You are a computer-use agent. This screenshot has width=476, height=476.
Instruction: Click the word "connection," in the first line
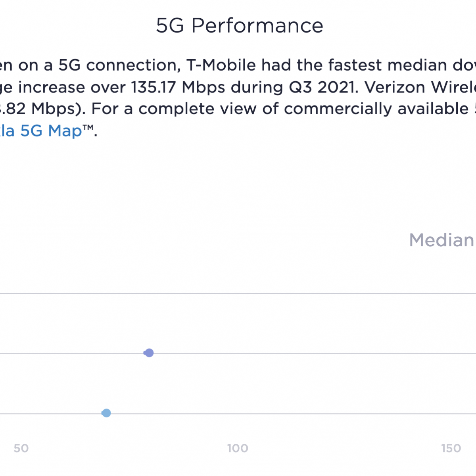133,65
